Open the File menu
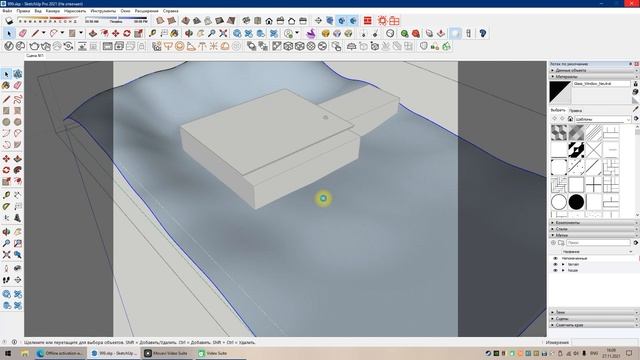This screenshot has width=640, height=360. coord(7,11)
